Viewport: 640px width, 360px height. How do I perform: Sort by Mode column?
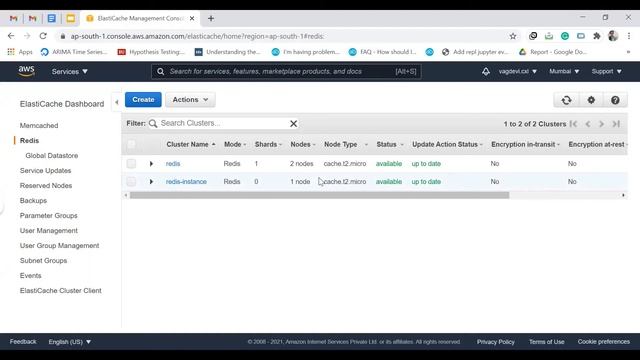pos(235,144)
